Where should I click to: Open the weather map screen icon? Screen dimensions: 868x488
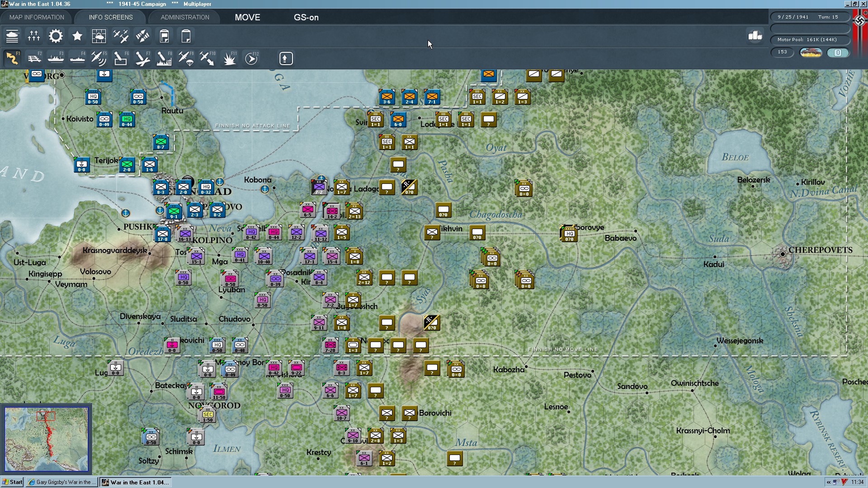click(99, 36)
